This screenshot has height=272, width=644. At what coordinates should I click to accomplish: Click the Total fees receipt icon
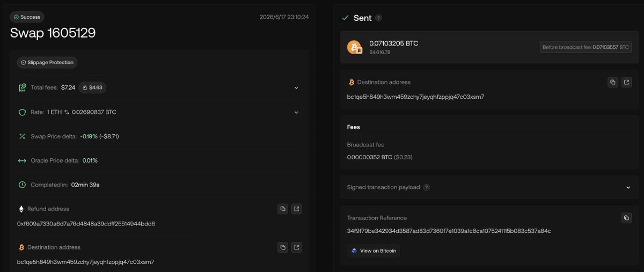[22, 87]
